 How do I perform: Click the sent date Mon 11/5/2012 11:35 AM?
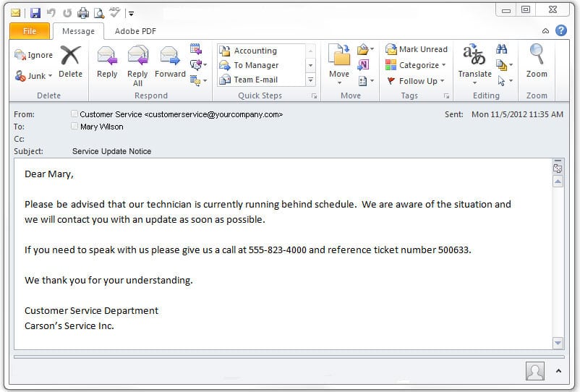(x=517, y=114)
